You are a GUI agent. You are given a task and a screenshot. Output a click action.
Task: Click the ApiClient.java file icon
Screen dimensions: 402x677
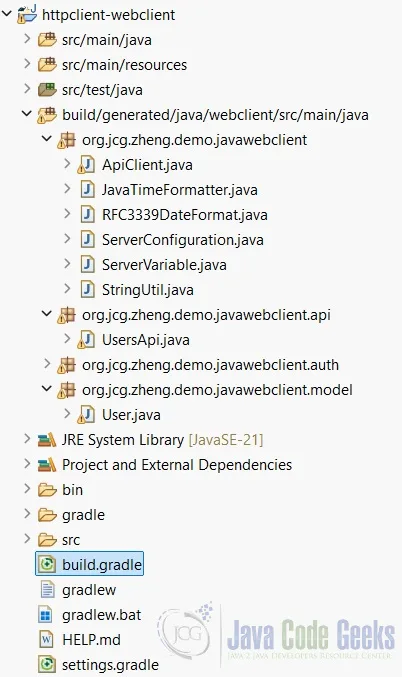[87, 165]
